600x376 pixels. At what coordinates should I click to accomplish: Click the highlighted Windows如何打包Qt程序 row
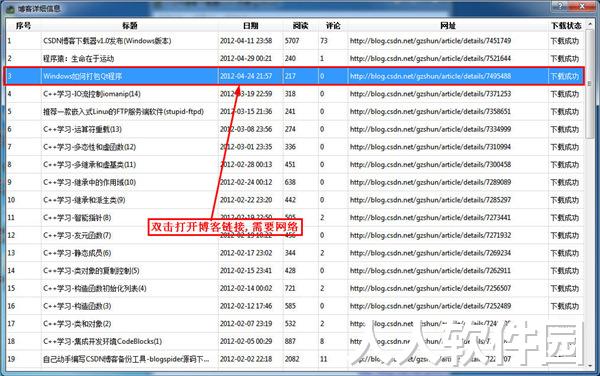coord(295,76)
